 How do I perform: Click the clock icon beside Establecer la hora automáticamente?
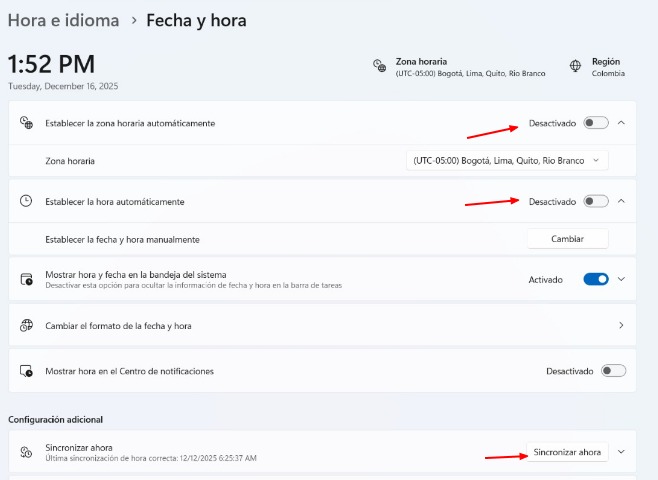tap(27, 201)
